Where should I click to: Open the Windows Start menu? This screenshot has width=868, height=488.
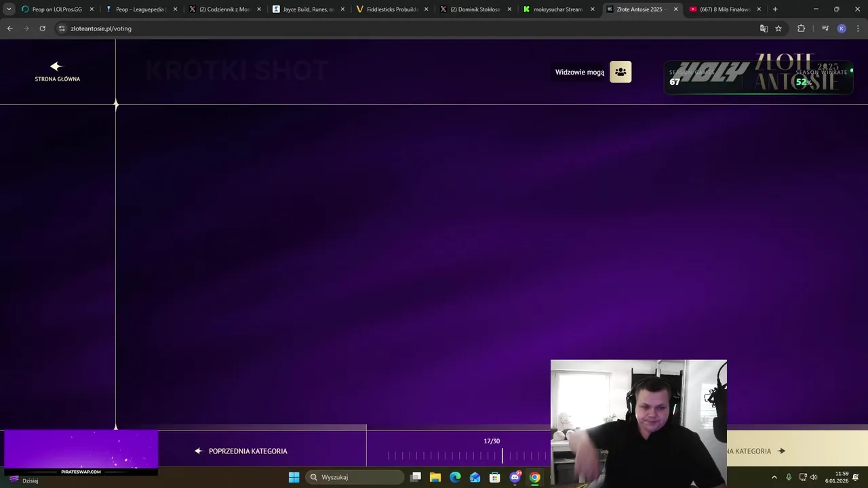coord(294,477)
